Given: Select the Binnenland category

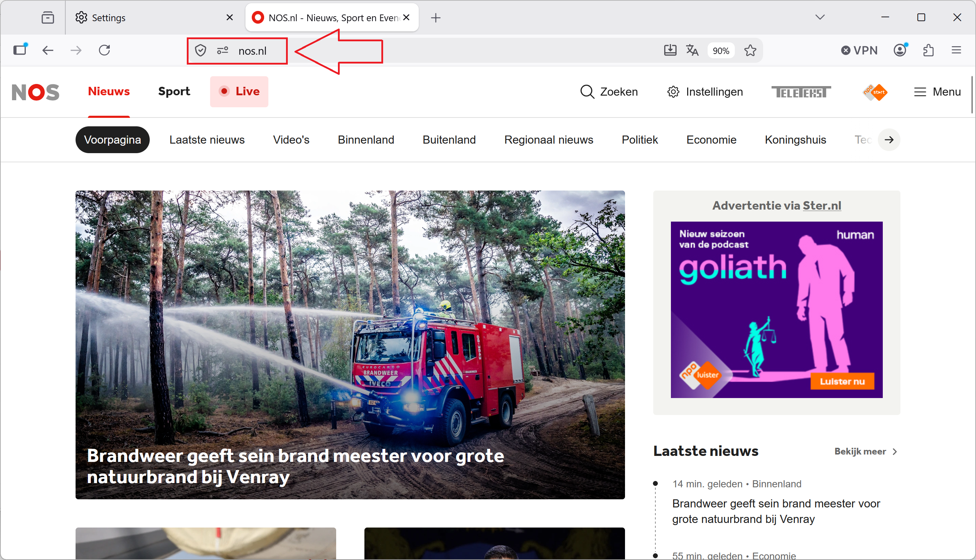Looking at the screenshot, I should coord(366,140).
